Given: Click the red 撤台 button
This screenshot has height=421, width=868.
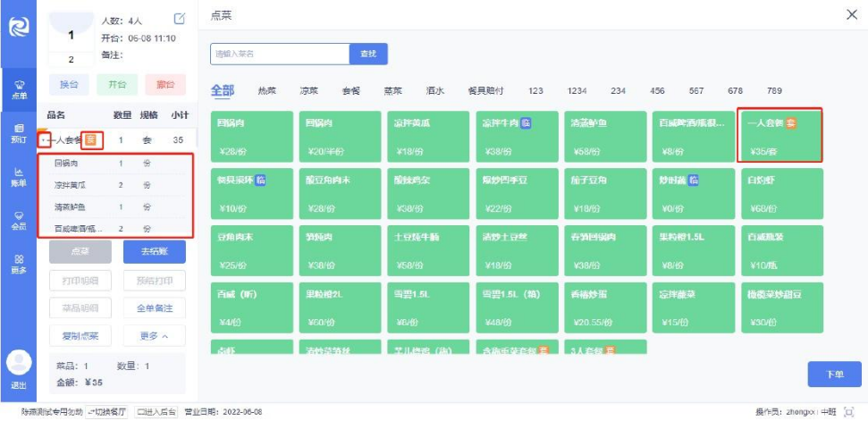Looking at the screenshot, I should pyautogui.click(x=165, y=85).
